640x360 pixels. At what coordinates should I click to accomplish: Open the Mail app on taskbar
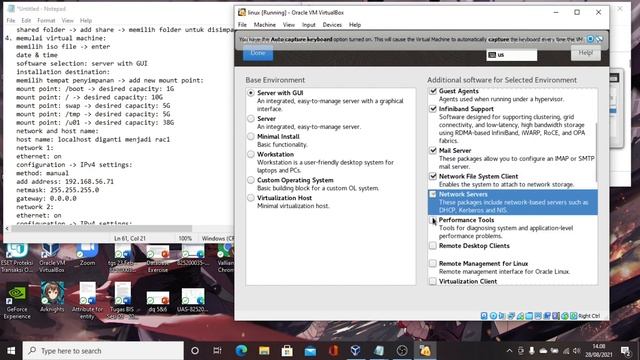pyautogui.click(x=310, y=351)
